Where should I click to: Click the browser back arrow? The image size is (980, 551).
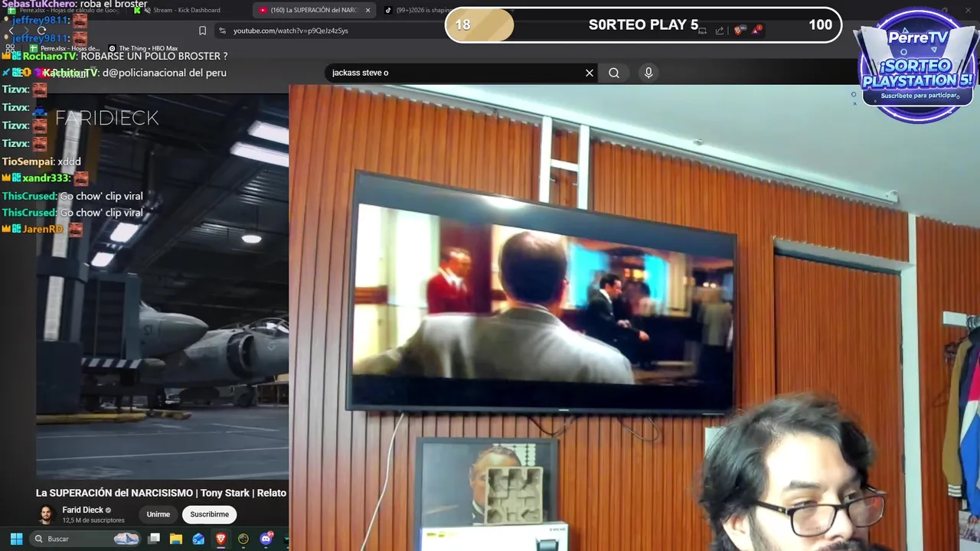(x=11, y=31)
